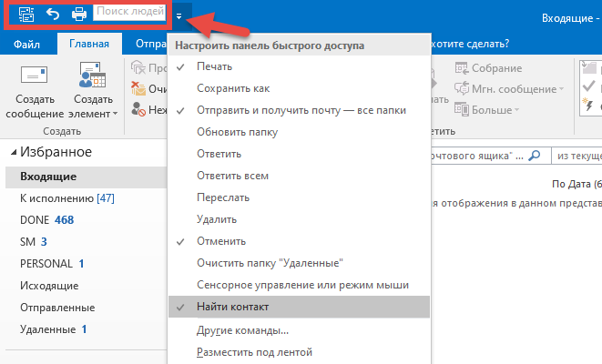Click the lightning quick step icon
Image resolution: width=602 pixels, height=364 pixels.
[588, 105]
